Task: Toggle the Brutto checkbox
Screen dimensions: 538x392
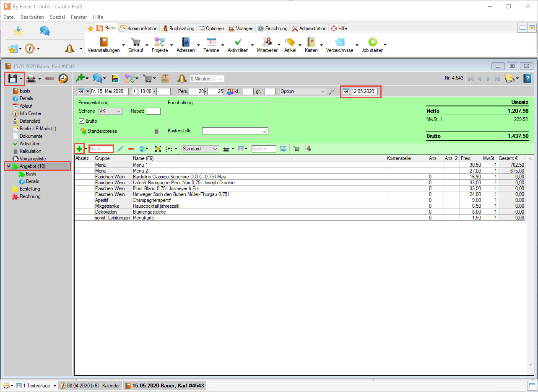Action: pyautogui.click(x=82, y=121)
